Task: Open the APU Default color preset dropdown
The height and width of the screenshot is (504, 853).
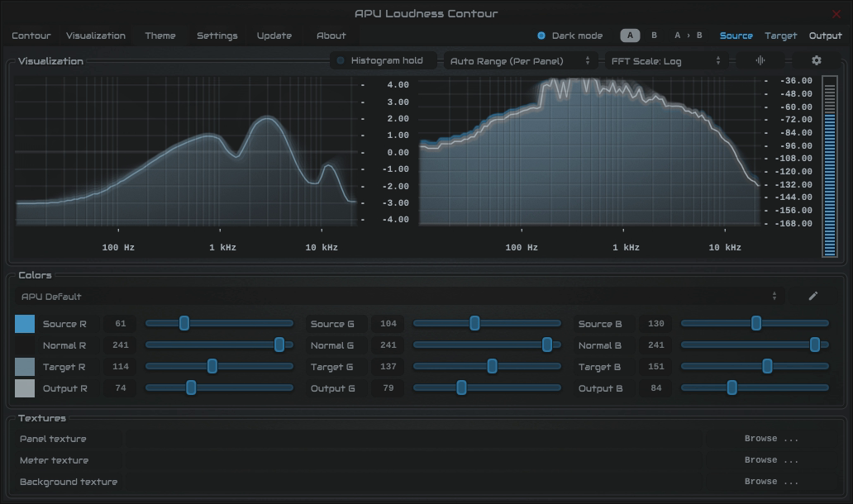Action: (400, 297)
